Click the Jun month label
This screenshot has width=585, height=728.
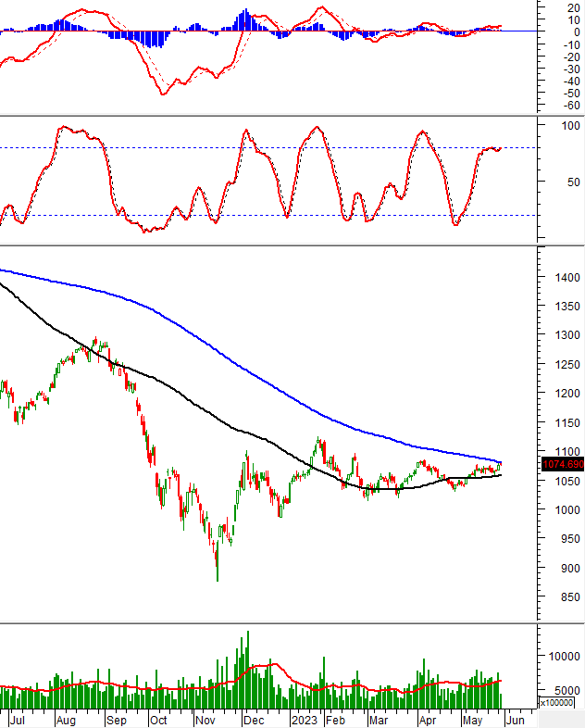515,720
